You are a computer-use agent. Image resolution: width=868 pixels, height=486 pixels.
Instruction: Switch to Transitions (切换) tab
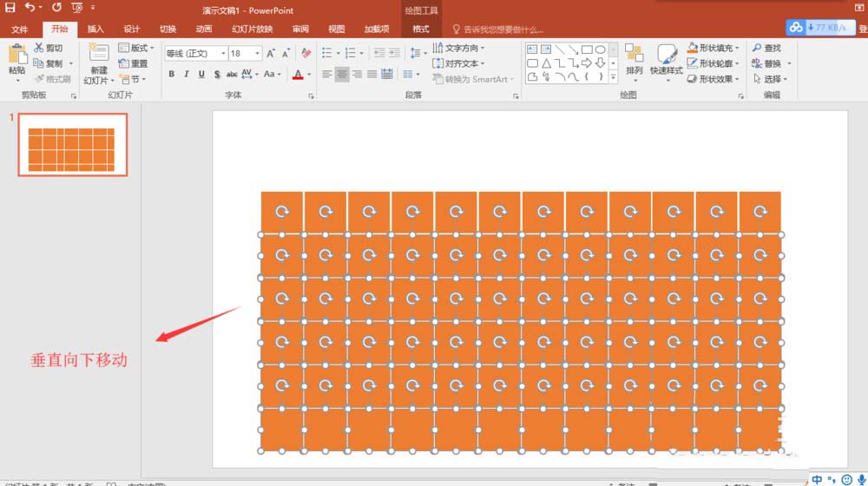[168, 30]
